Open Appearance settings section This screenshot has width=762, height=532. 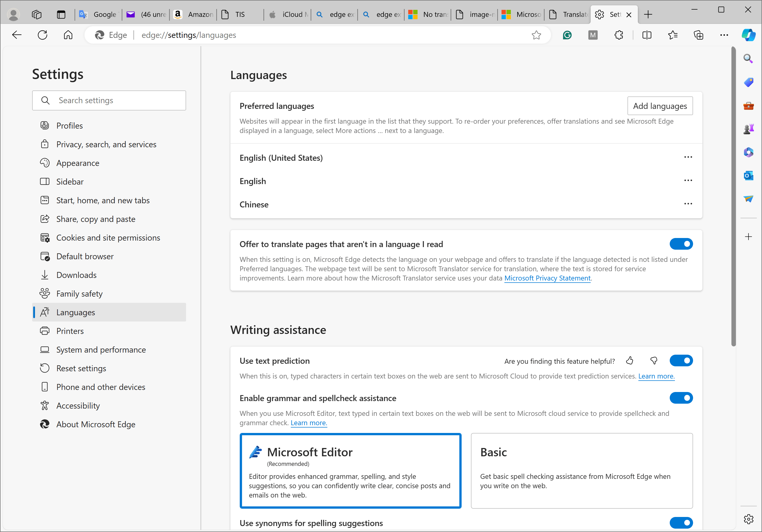[x=78, y=163]
